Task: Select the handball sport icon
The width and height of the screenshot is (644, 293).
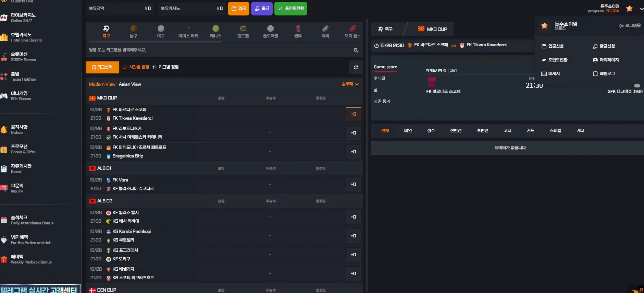Action: [243, 28]
